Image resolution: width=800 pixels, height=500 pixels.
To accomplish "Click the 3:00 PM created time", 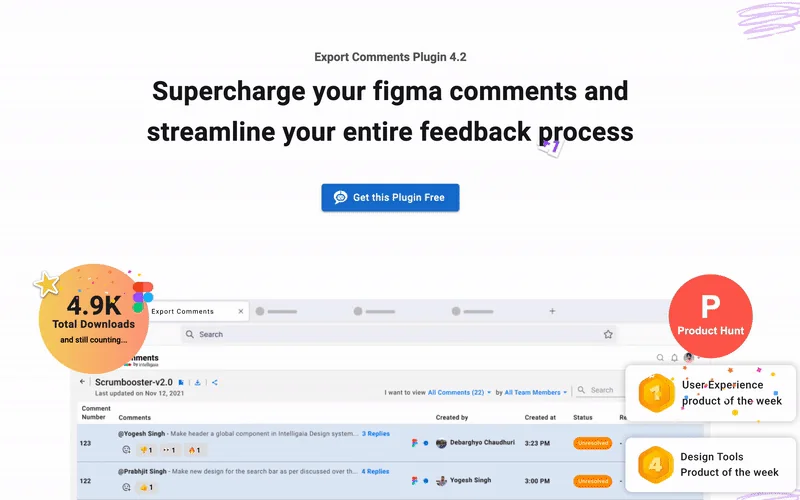I will click(537, 481).
